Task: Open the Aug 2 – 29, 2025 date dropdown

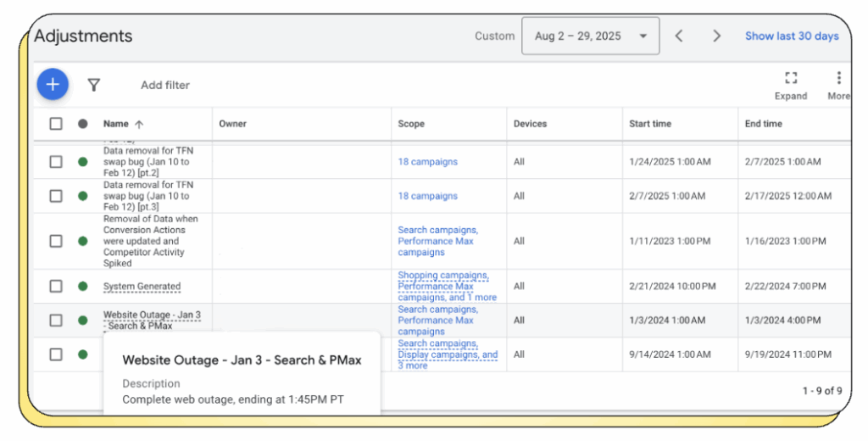Action: pos(590,36)
